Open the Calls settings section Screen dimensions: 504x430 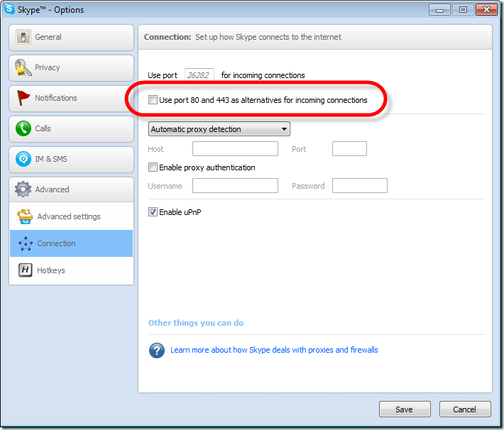click(x=71, y=129)
